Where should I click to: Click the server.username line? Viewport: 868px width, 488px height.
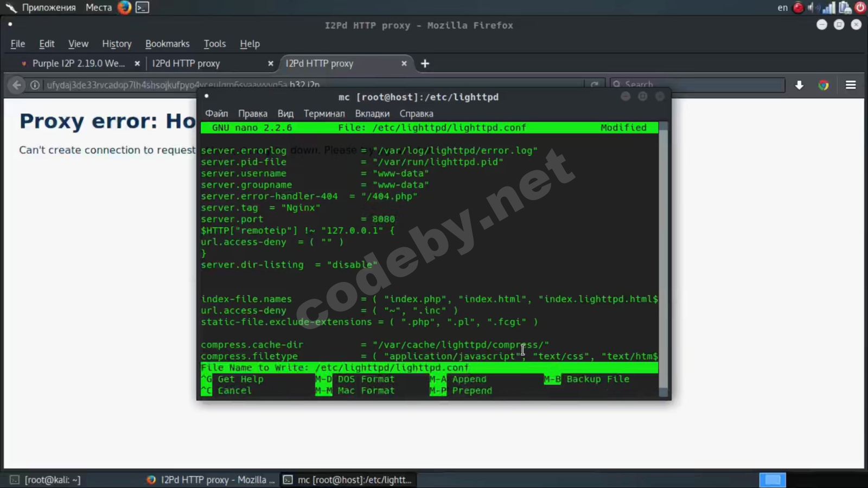315,174
